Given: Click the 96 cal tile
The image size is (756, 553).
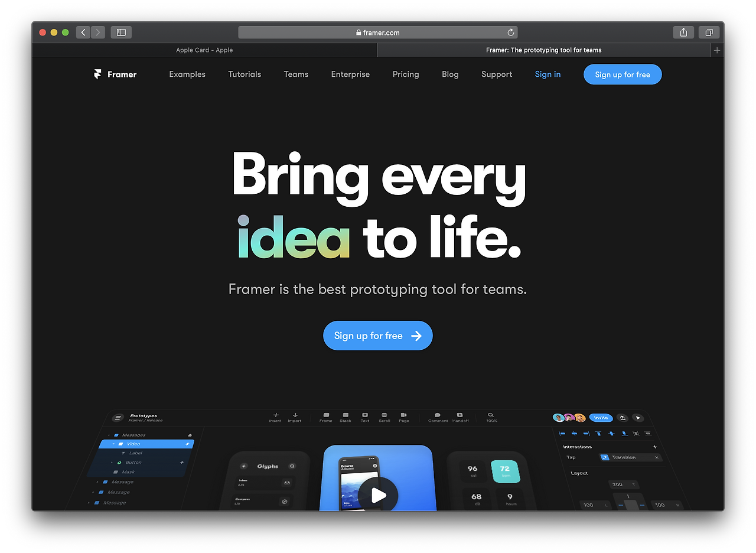Looking at the screenshot, I should (x=473, y=471).
